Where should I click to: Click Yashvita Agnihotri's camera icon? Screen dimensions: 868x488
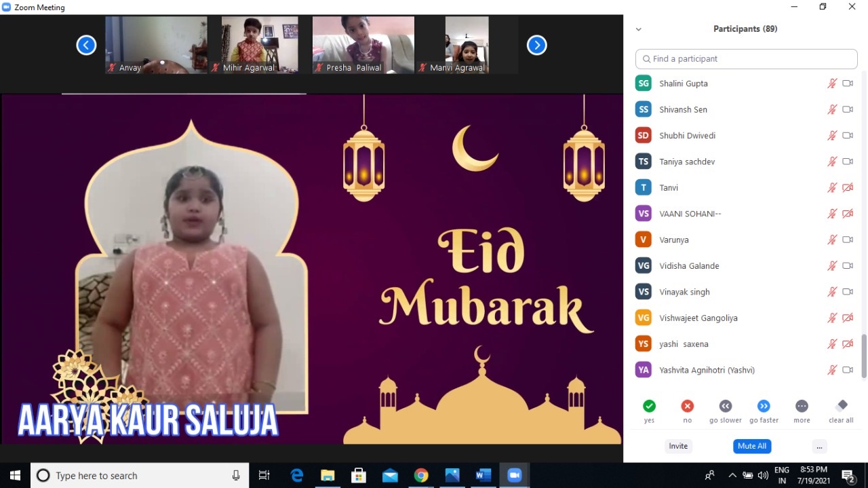(848, 370)
